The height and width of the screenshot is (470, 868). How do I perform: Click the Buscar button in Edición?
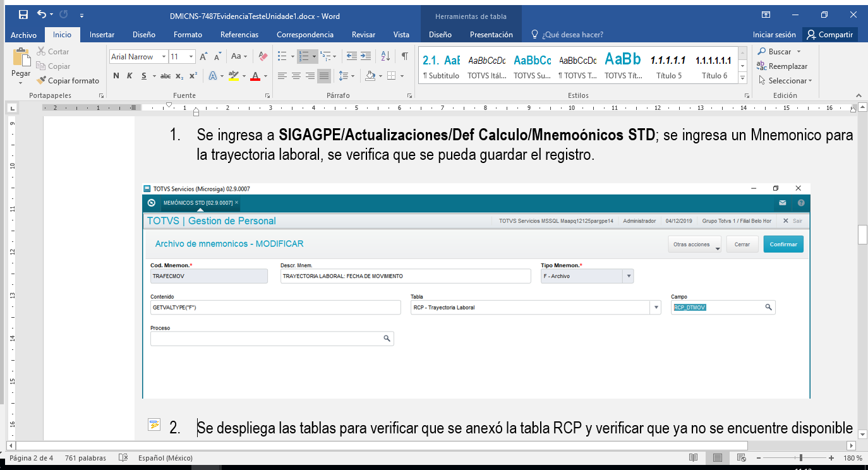pos(779,52)
